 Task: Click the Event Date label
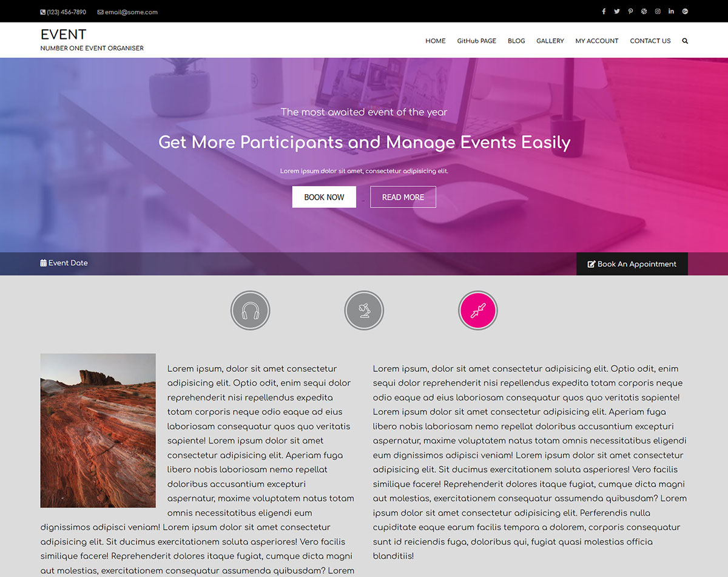(x=68, y=263)
